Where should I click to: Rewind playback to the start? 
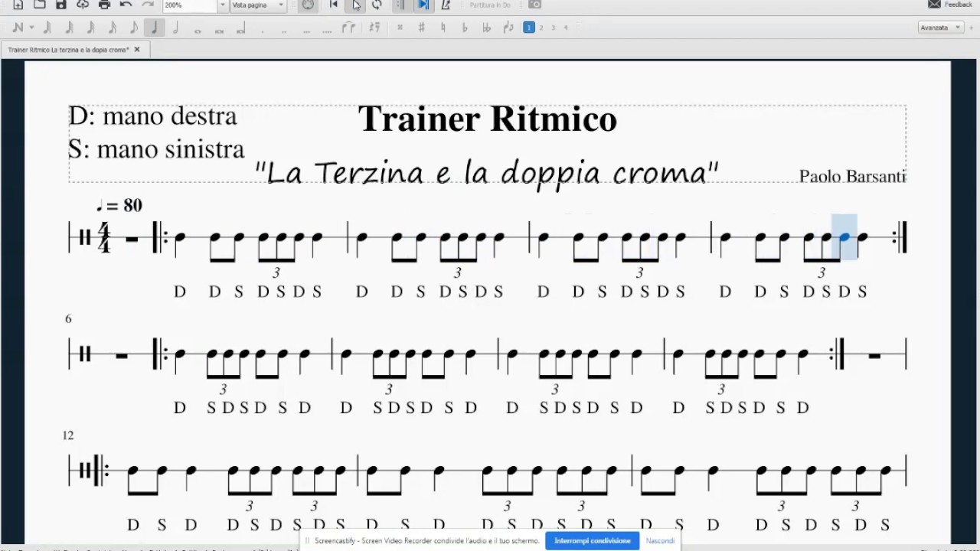333,5
